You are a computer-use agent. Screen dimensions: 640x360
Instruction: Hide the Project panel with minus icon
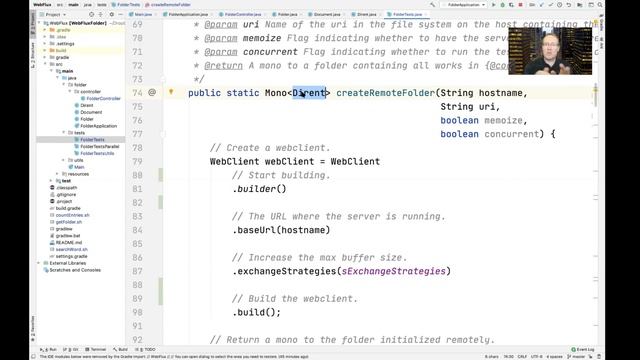tap(120, 14)
